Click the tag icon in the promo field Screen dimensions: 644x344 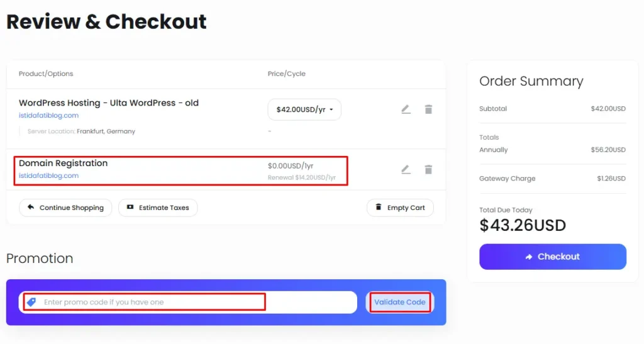pyautogui.click(x=31, y=302)
